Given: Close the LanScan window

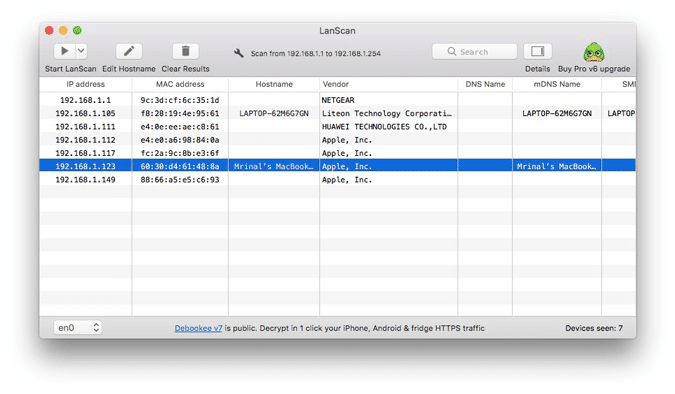Looking at the screenshot, I should coord(49,30).
